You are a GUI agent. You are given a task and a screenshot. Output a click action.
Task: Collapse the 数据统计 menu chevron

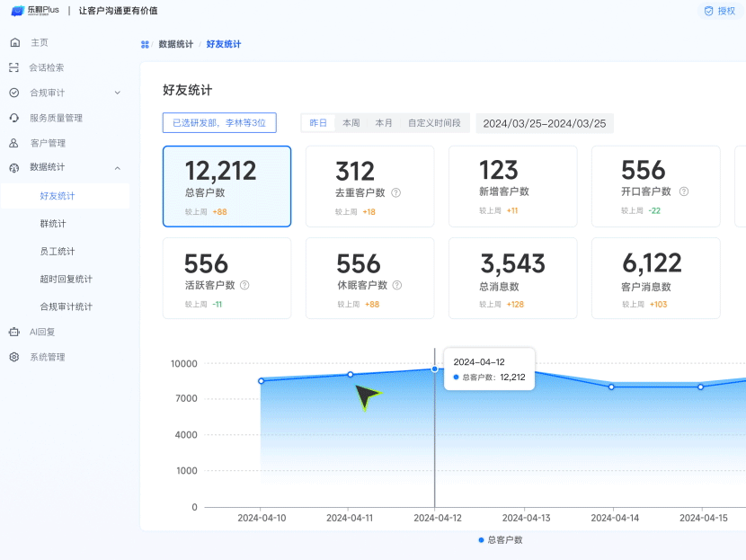[118, 168]
